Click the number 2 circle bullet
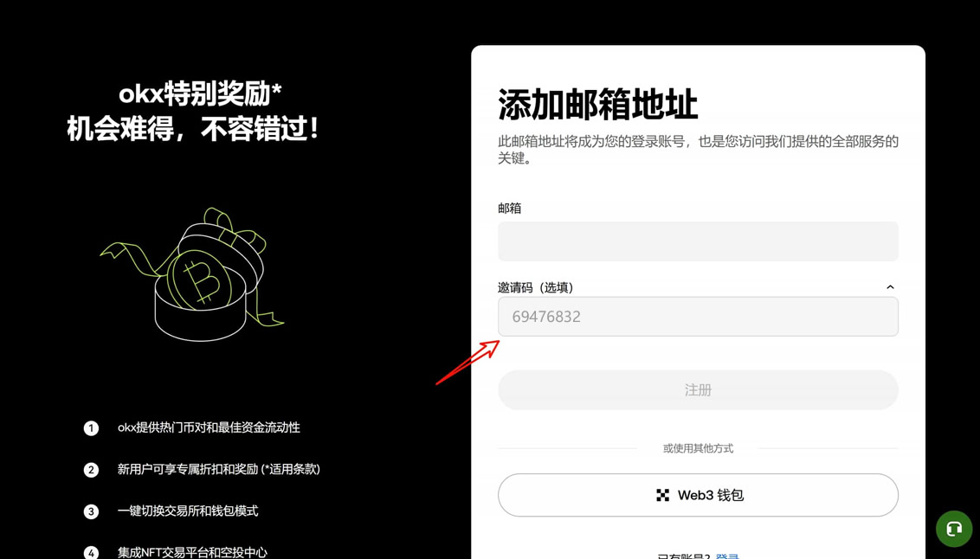Image resolution: width=980 pixels, height=559 pixels. pyautogui.click(x=91, y=470)
